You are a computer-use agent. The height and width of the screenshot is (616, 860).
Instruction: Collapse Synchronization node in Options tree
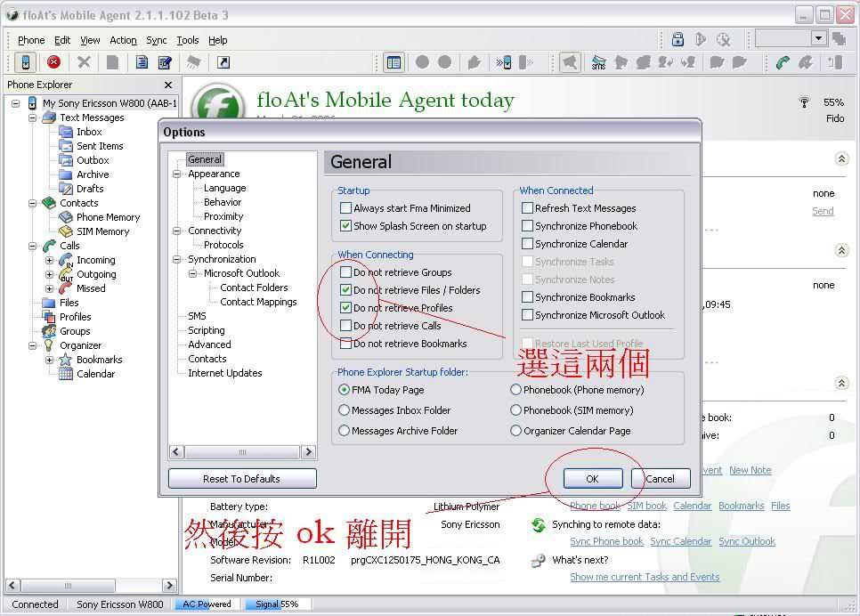(x=176, y=259)
